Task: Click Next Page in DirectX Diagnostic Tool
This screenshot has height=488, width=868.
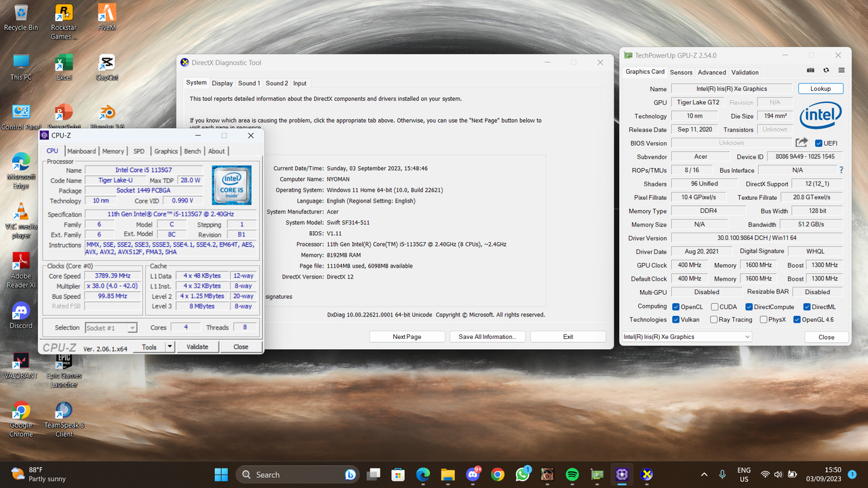Action: pos(407,337)
